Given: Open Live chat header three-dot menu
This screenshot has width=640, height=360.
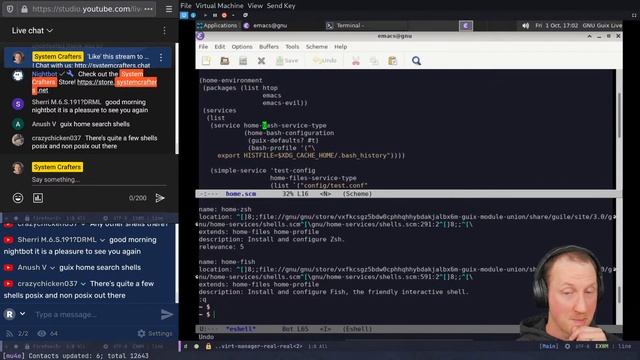Looking at the screenshot, I should tap(164, 31).
